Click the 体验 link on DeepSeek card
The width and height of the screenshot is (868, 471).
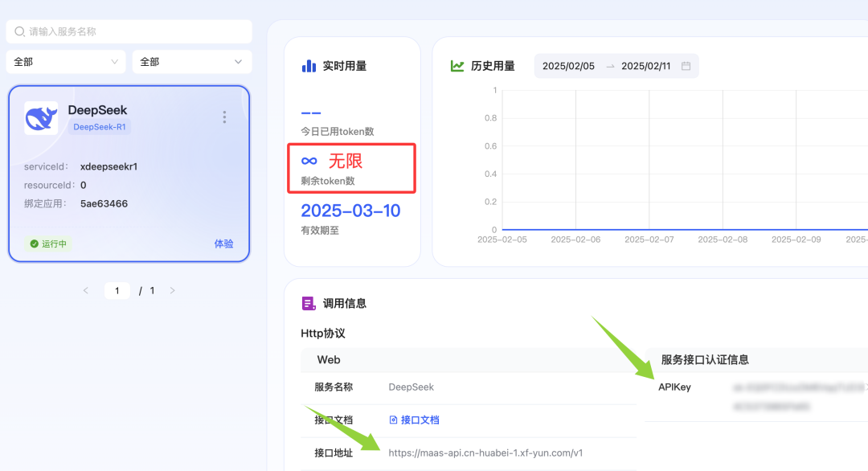coord(223,244)
